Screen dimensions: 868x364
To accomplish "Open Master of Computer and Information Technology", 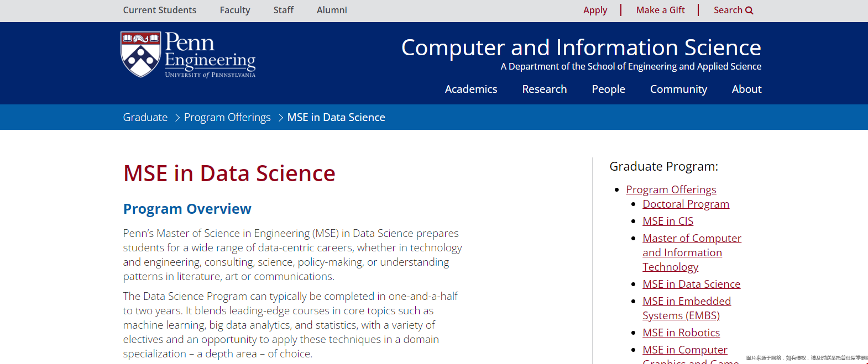I will (x=692, y=252).
